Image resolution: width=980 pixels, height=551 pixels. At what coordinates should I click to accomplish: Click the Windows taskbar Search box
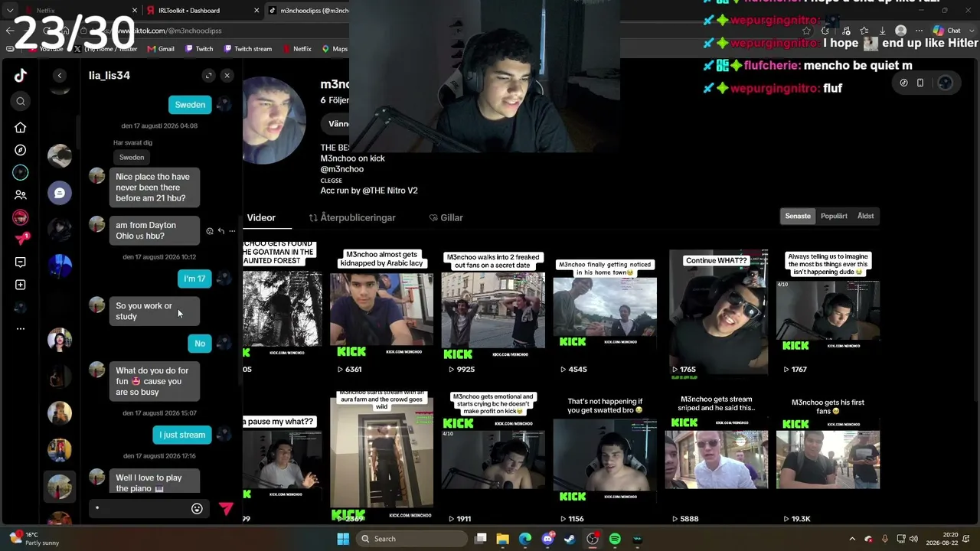(x=412, y=539)
